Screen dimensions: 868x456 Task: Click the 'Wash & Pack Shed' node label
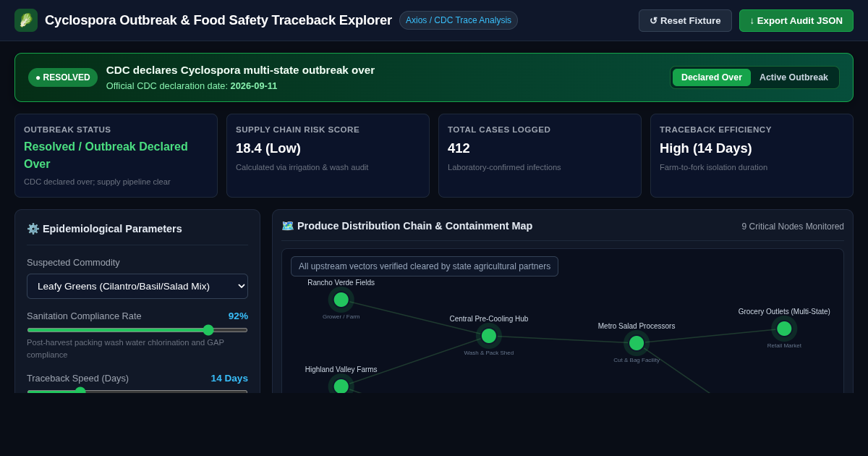(x=489, y=353)
